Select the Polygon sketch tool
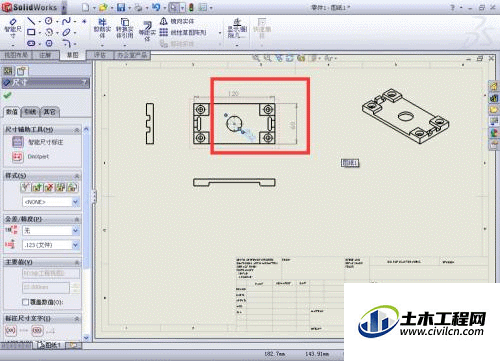This screenshot has height=361, width=500. pyautogui.click(x=49, y=43)
